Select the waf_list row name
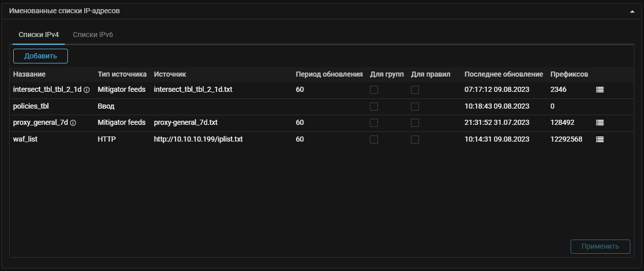The width and height of the screenshot is (644, 271). [25, 139]
